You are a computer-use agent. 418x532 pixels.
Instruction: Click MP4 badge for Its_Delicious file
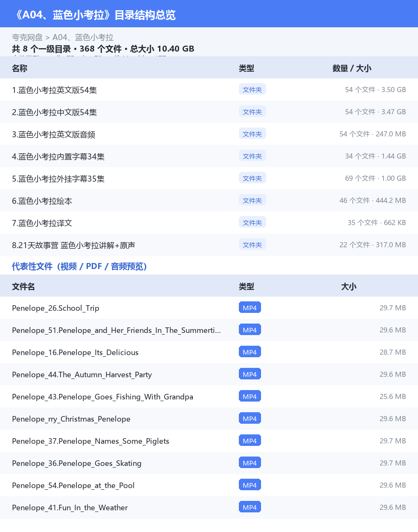point(250,352)
